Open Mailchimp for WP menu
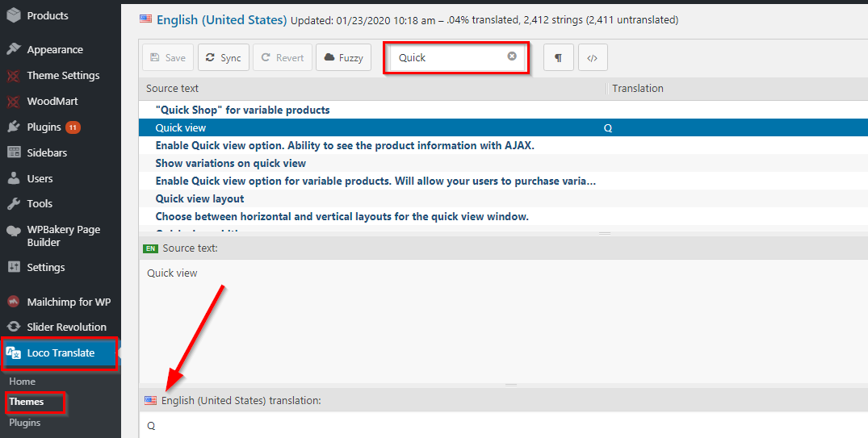 [x=69, y=302]
